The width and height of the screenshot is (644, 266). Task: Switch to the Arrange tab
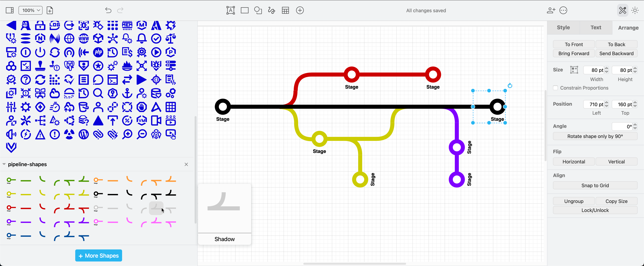pyautogui.click(x=627, y=28)
